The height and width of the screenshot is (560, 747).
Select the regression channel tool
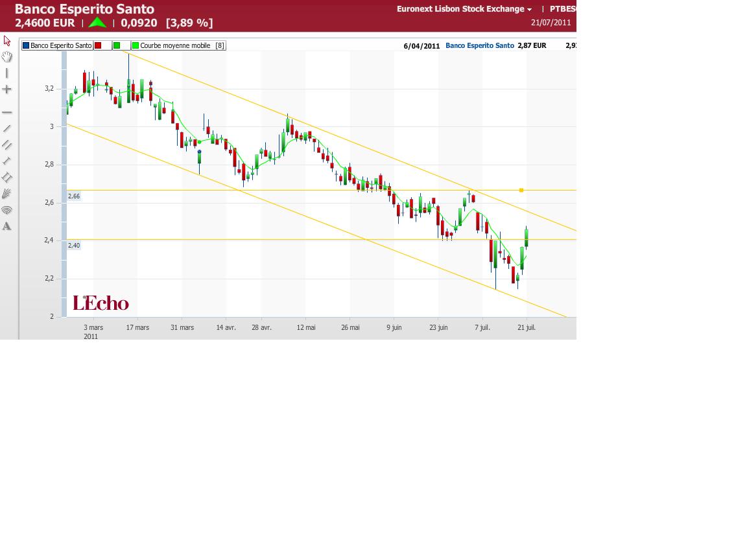coord(6,177)
